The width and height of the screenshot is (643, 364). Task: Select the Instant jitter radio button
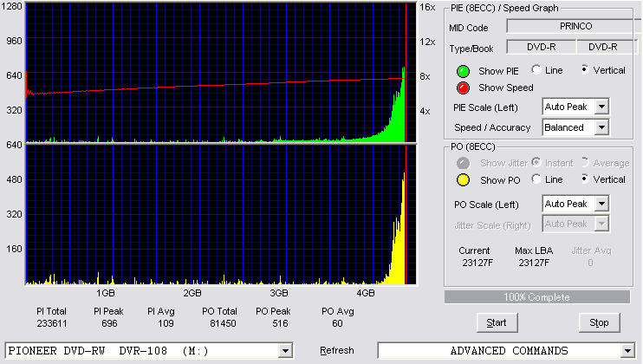[x=536, y=162]
